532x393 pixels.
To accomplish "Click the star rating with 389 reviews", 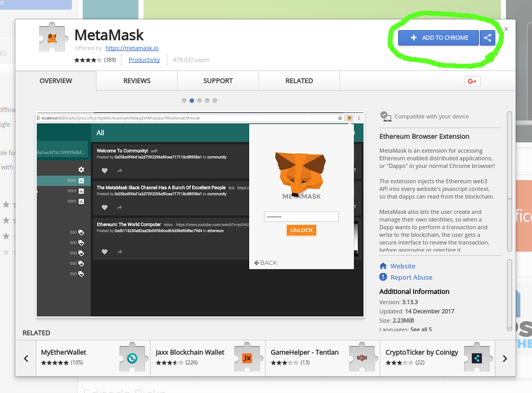I will pyautogui.click(x=95, y=60).
